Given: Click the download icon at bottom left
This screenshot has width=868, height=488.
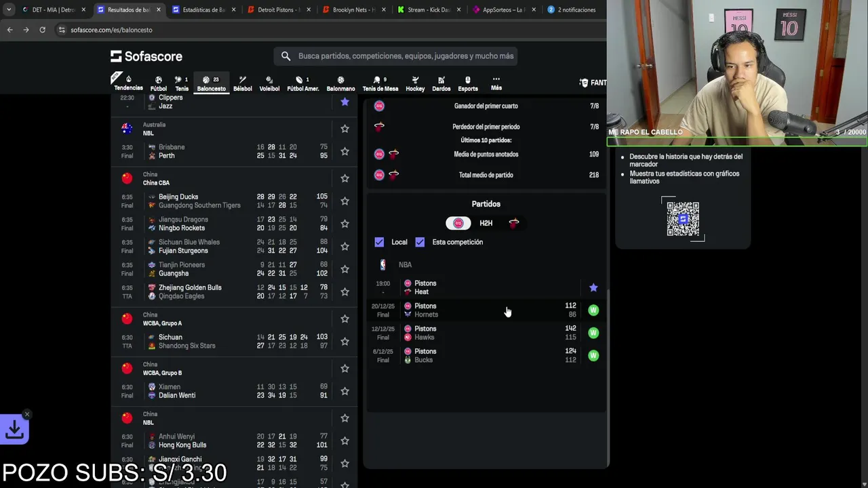Looking at the screenshot, I should pos(14,429).
